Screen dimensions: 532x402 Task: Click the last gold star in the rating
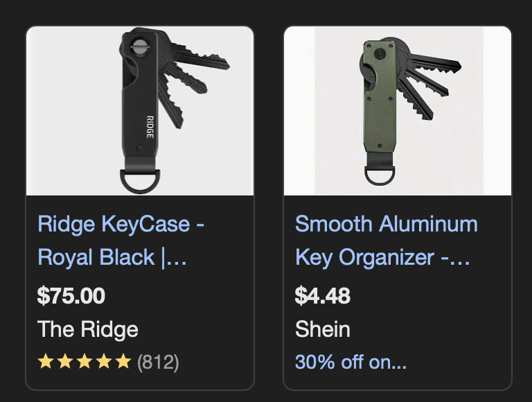click(123, 362)
